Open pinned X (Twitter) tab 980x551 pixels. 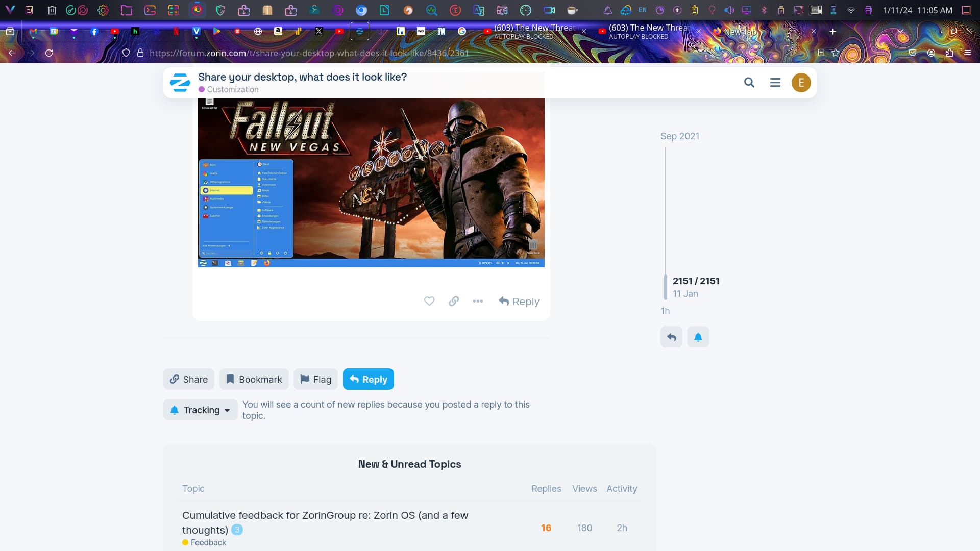(x=319, y=32)
